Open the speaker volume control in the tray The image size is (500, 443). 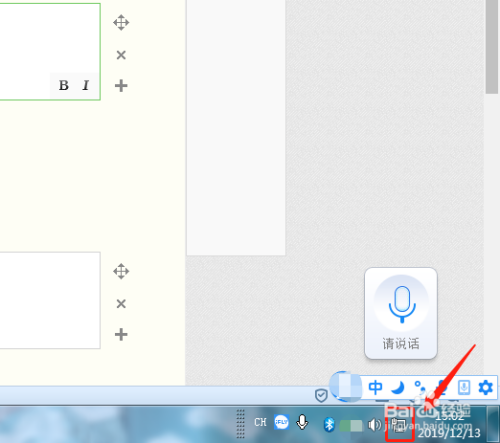click(x=374, y=425)
